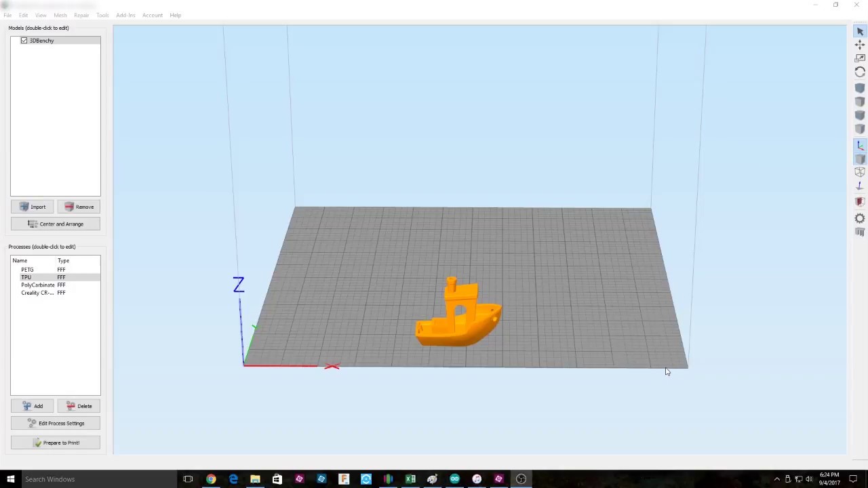Open Arduino IDE from the taskbar
868x488 pixels.
(x=454, y=479)
